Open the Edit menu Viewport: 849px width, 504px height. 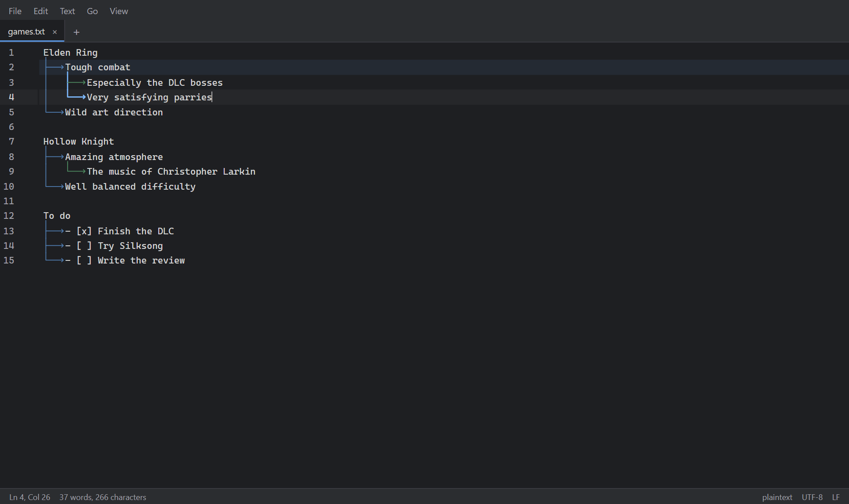41,11
